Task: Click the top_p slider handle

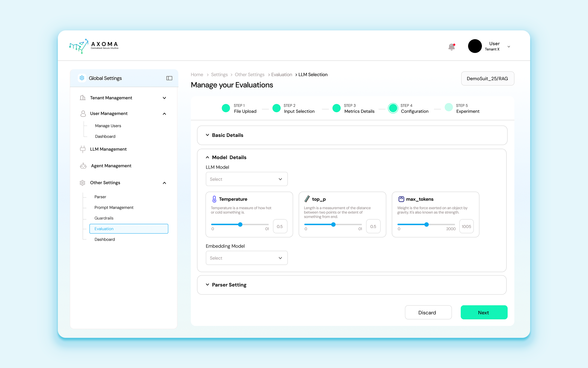Action: coord(333,224)
